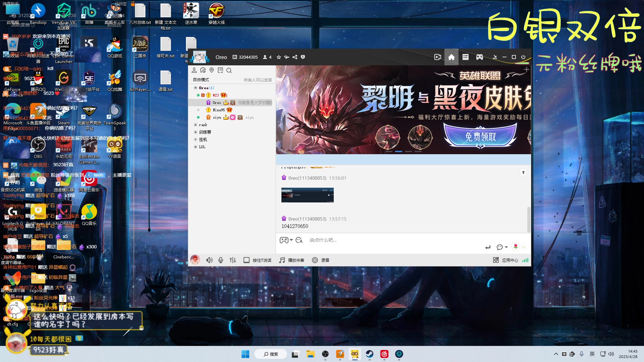Locate myself using the pin icon
Screen dimensions: 644x362
(212, 70)
